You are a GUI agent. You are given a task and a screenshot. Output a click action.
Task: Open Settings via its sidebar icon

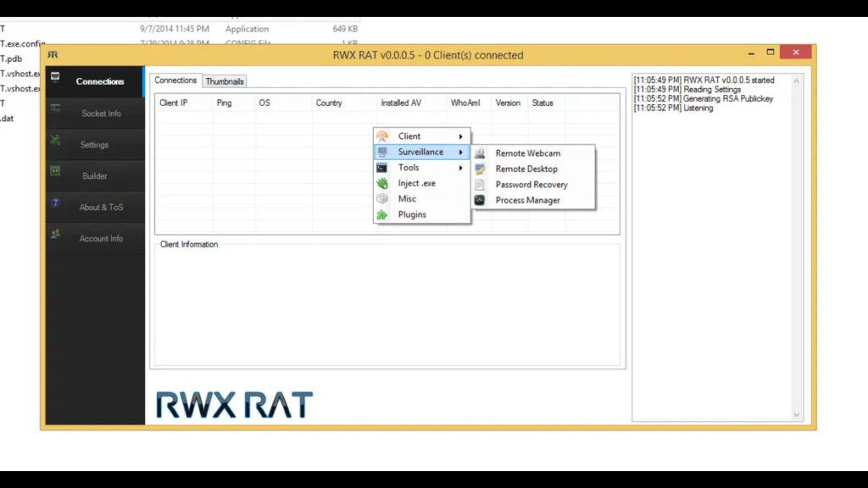[x=55, y=140]
